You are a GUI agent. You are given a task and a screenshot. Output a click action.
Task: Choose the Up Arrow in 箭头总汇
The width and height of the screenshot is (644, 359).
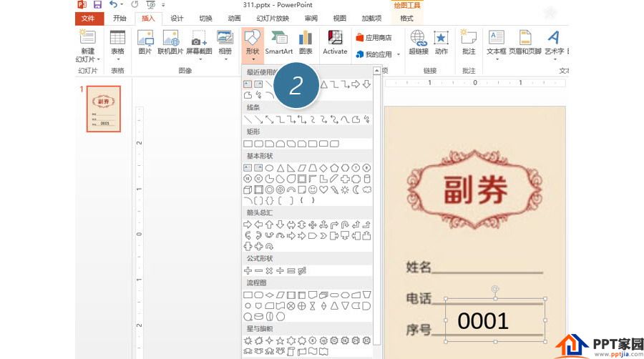270,225
